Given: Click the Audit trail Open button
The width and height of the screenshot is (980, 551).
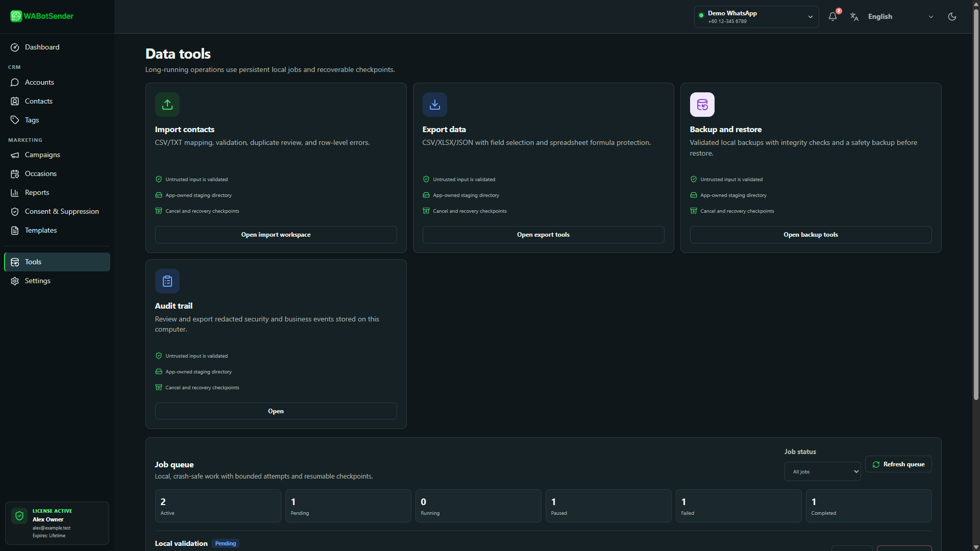Looking at the screenshot, I should point(276,411).
